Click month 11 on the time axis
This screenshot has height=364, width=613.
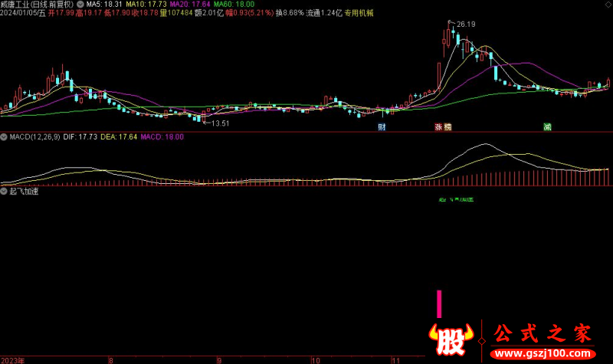coord(395,360)
